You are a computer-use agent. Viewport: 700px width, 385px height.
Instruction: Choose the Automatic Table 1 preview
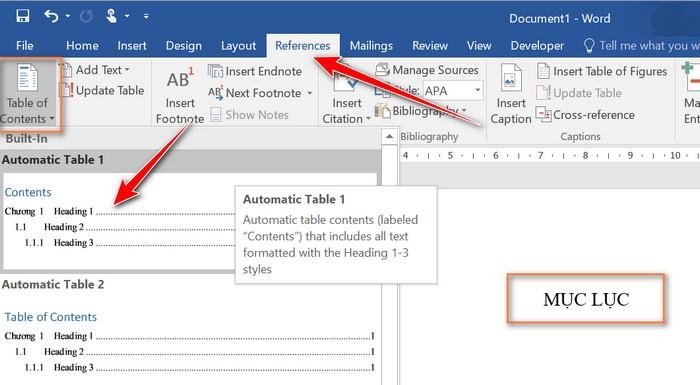coord(191,210)
